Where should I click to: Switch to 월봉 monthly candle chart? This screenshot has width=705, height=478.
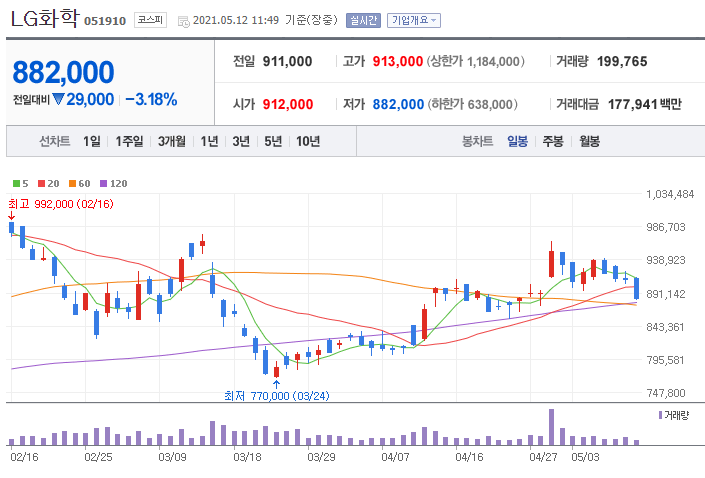point(589,141)
